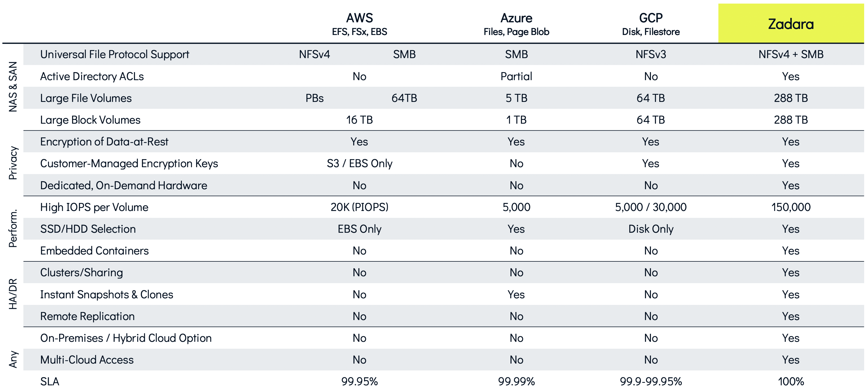Select the Multi-Cloud Access row label
868x390 pixels.
(87, 360)
